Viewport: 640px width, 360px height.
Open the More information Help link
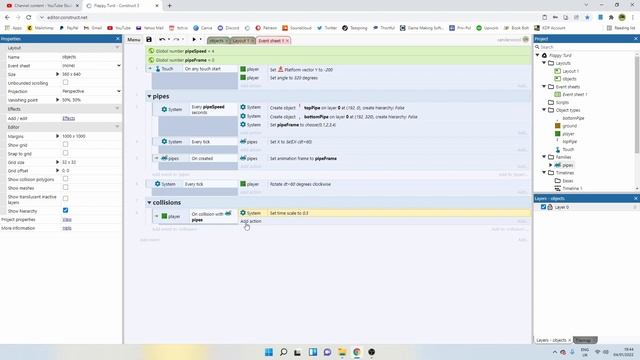(67, 228)
